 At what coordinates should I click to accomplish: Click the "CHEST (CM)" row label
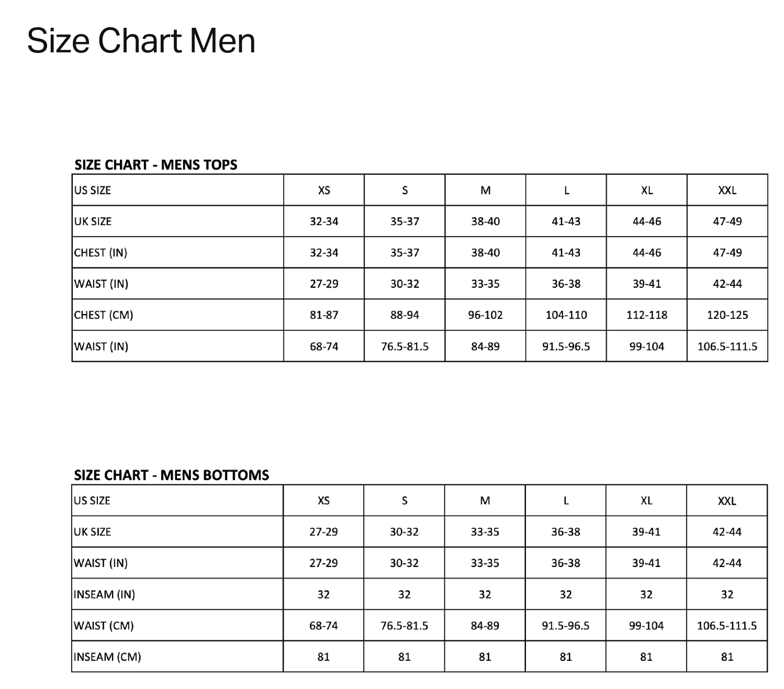point(104,315)
